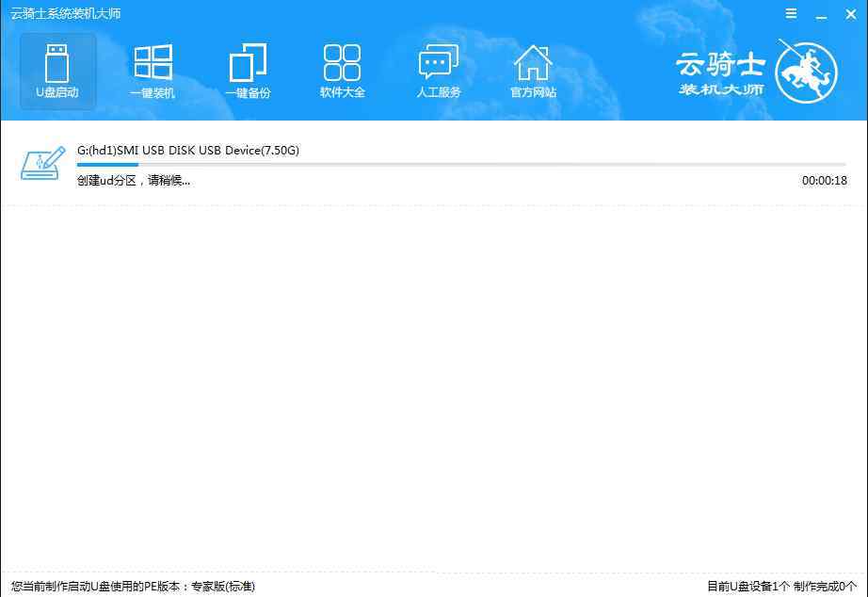Click the 云骑士 装机大师 brand text
The height and width of the screenshot is (597, 868).
[721, 75]
